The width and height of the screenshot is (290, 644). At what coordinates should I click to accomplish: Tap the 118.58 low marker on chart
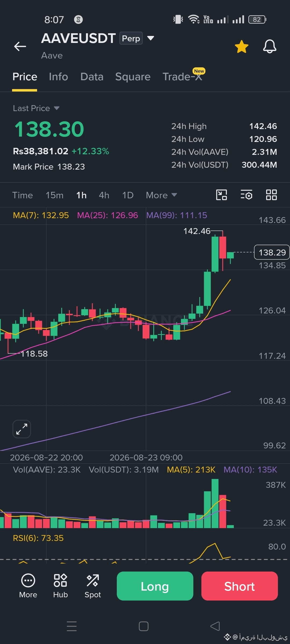click(34, 354)
